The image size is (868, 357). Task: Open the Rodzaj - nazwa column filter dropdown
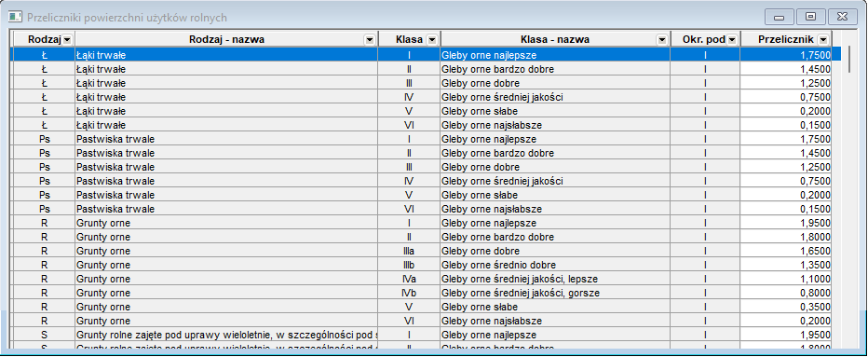click(x=369, y=39)
